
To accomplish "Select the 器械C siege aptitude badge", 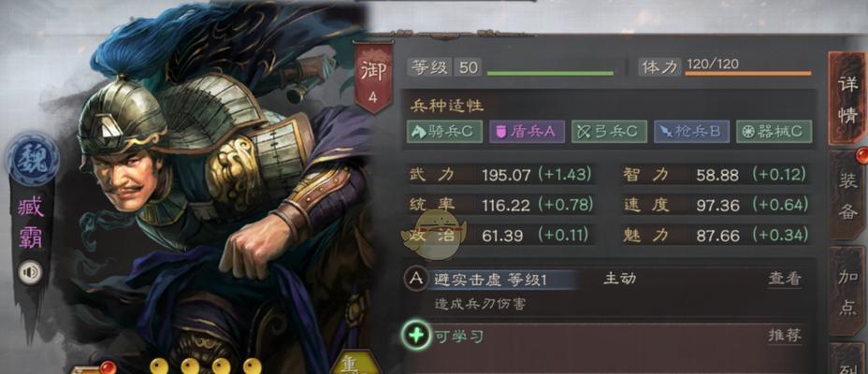I will [774, 132].
